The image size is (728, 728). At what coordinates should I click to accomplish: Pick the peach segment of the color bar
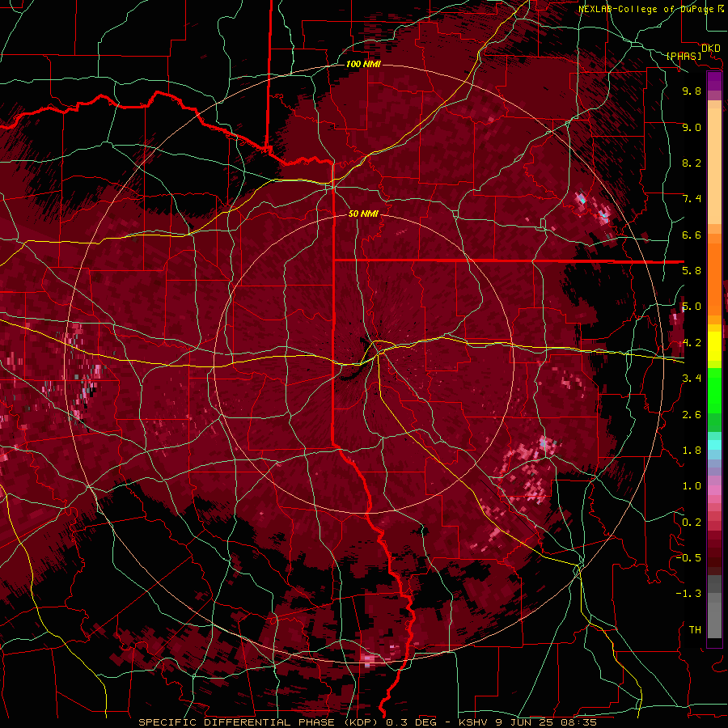[714, 165]
